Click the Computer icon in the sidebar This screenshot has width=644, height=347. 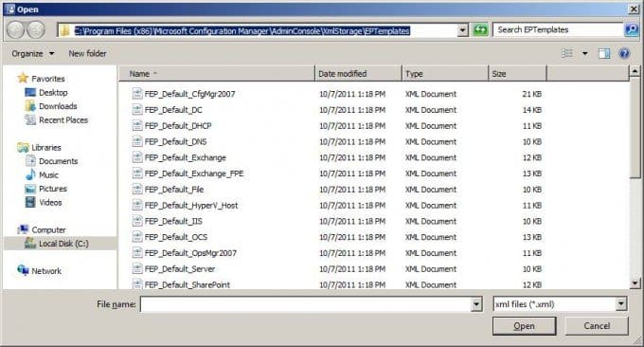(23, 229)
